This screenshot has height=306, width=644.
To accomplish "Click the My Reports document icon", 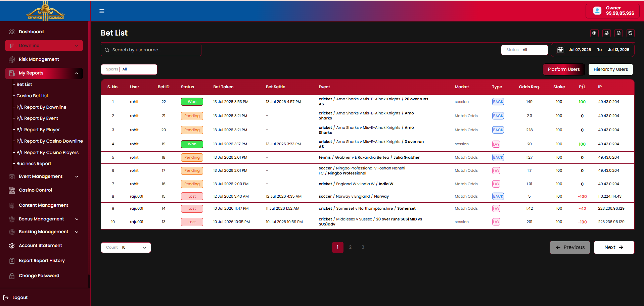I will 12,73.
